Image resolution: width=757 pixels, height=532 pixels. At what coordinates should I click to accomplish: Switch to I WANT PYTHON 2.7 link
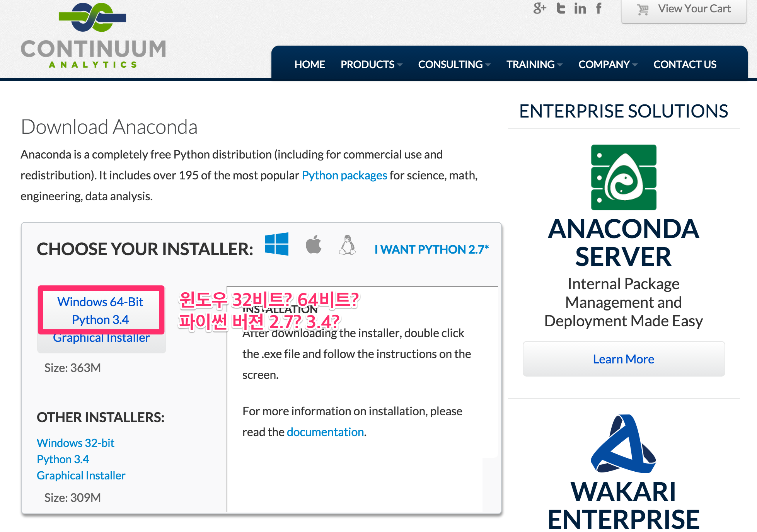tap(431, 249)
